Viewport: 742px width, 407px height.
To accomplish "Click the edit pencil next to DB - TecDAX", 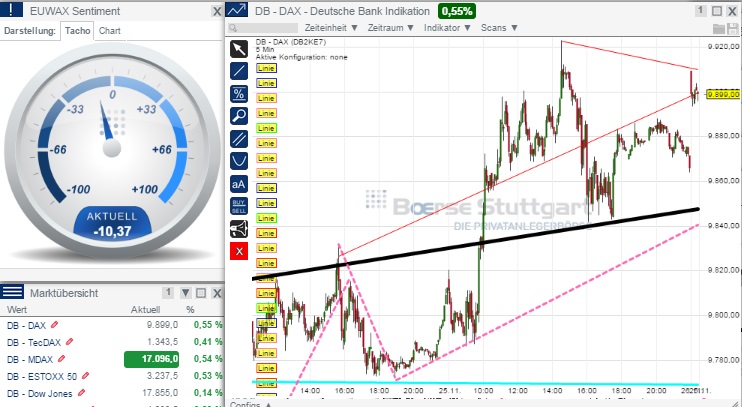I will click(70, 342).
